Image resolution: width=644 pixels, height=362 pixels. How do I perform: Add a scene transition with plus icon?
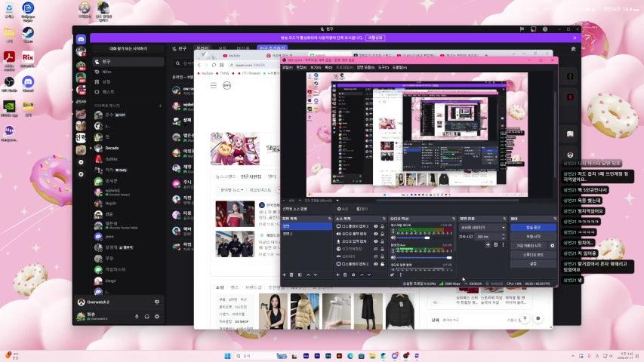click(x=488, y=245)
